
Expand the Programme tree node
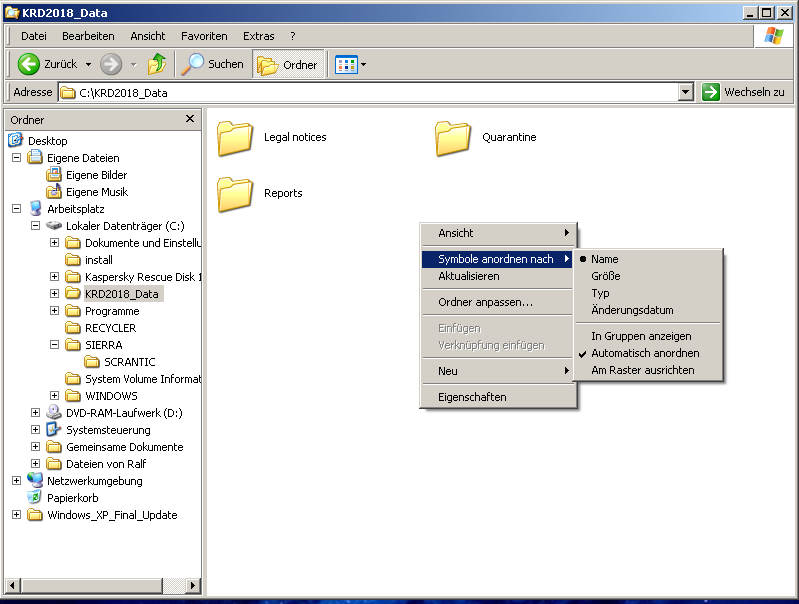pos(54,310)
